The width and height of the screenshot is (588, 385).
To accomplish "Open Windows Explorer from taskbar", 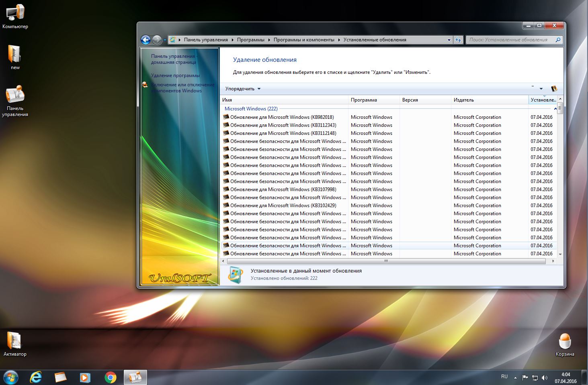I will tap(60, 377).
